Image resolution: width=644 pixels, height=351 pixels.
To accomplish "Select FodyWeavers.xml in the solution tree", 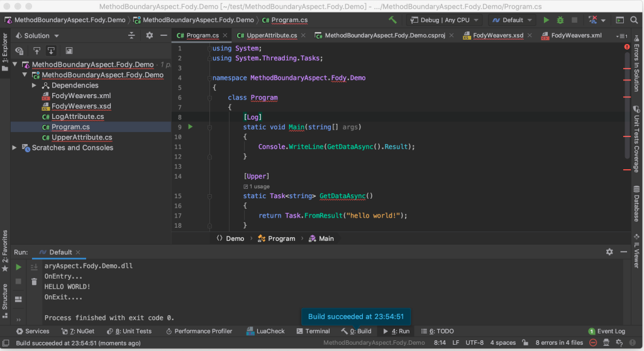I will pos(81,96).
